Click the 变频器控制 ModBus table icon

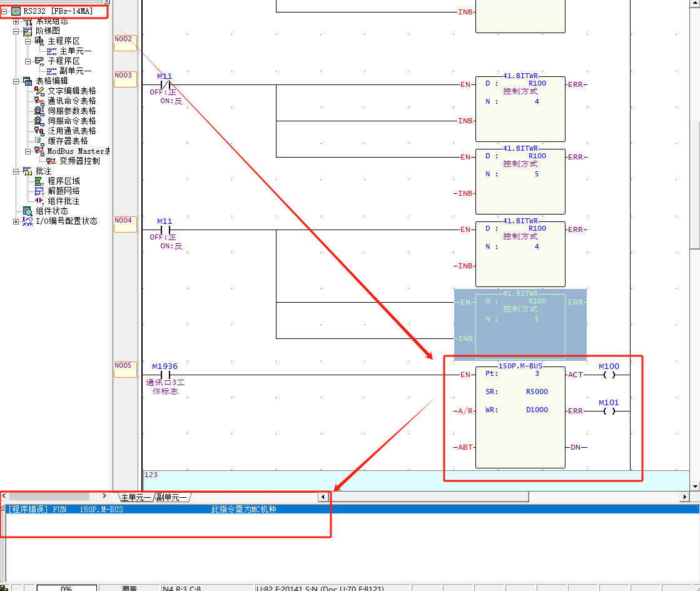click(51, 161)
